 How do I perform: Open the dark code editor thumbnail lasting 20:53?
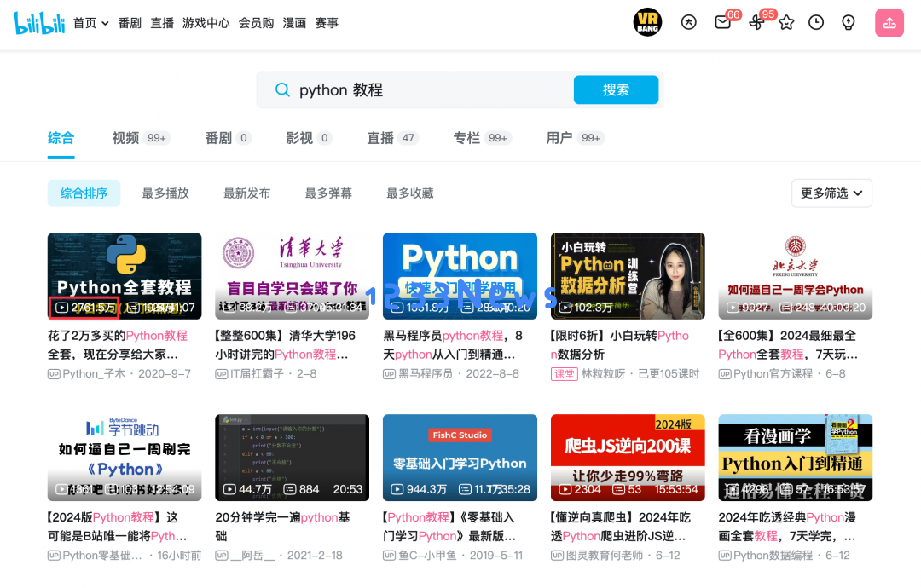point(292,458)
